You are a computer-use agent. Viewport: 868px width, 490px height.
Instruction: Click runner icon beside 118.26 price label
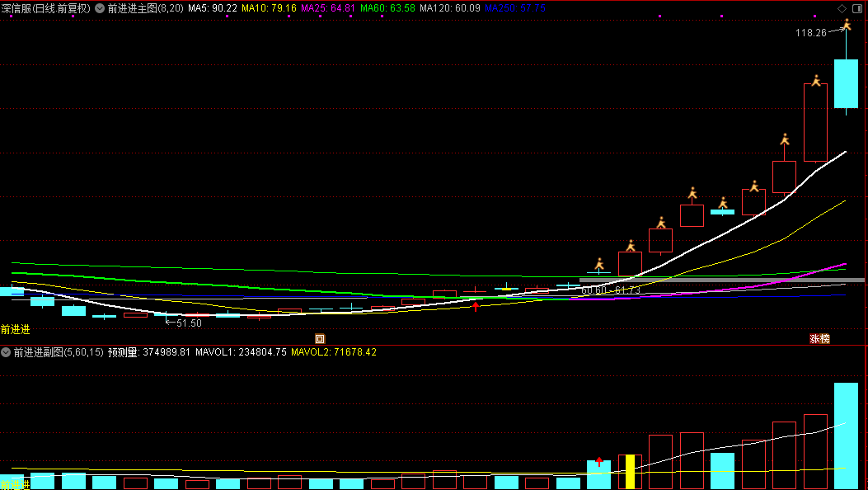click(847, 25)
